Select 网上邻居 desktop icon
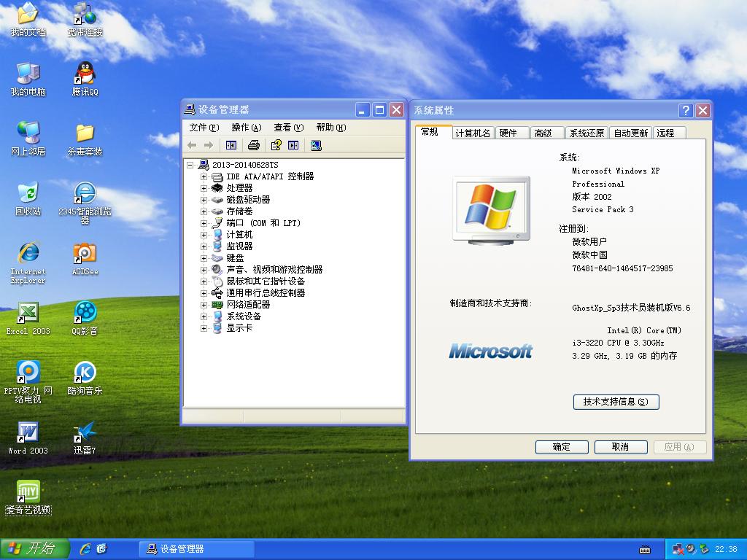Screen dimensions: 747x560 (x=28, y=139)
